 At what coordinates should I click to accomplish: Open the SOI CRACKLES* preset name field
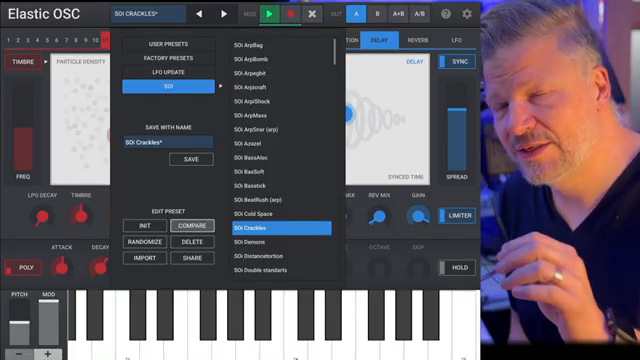pos(148,14)
